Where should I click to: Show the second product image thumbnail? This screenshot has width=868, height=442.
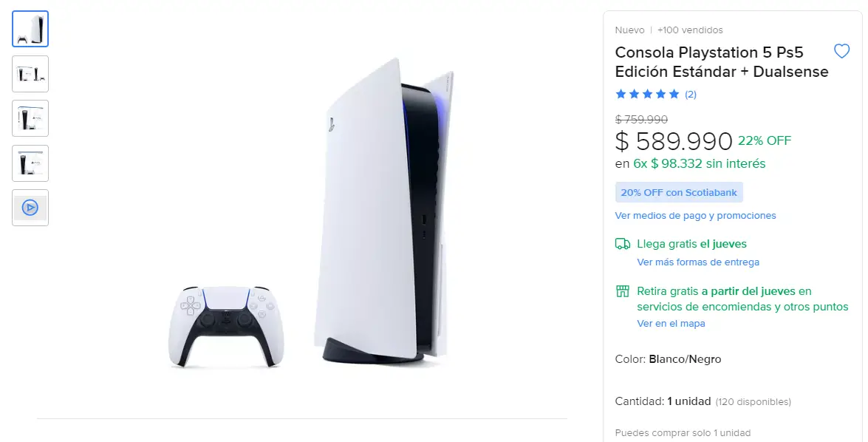tap(30, 74)
